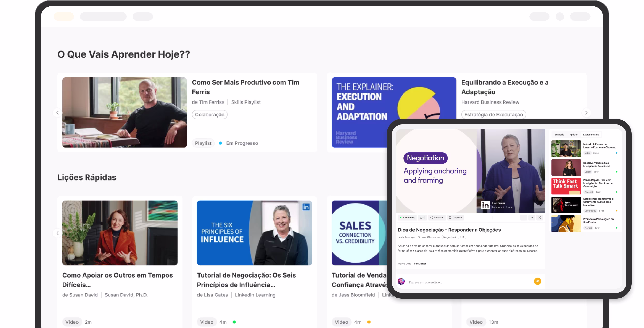
Task: Click the IA tag under lesson title
Action: [x=463, y=237]
